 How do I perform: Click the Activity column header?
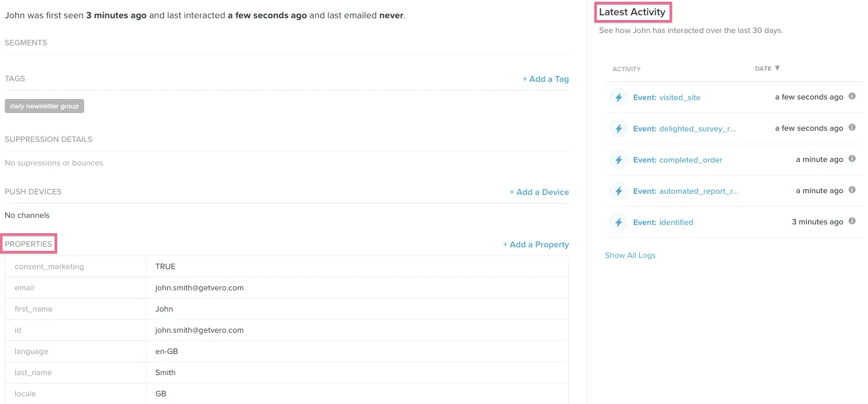coord(626,69)
